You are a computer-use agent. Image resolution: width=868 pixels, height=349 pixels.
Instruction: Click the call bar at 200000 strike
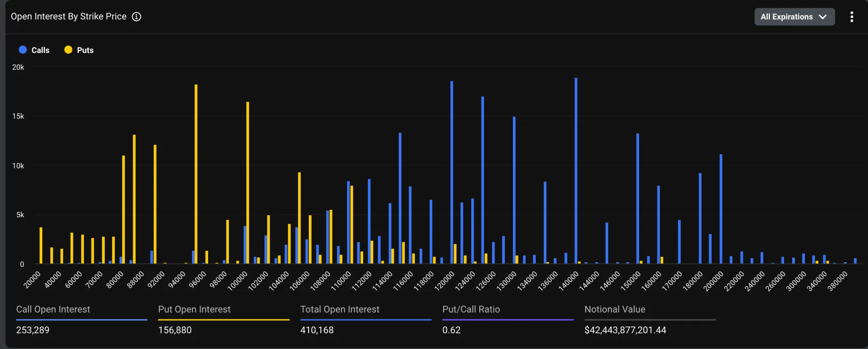pyautogui.click(x=721, y=208)
